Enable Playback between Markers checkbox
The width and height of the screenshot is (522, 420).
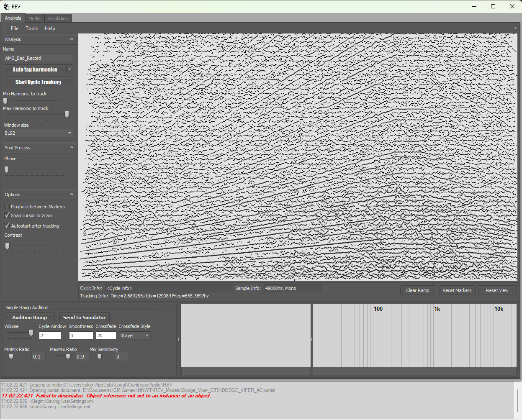7,207
